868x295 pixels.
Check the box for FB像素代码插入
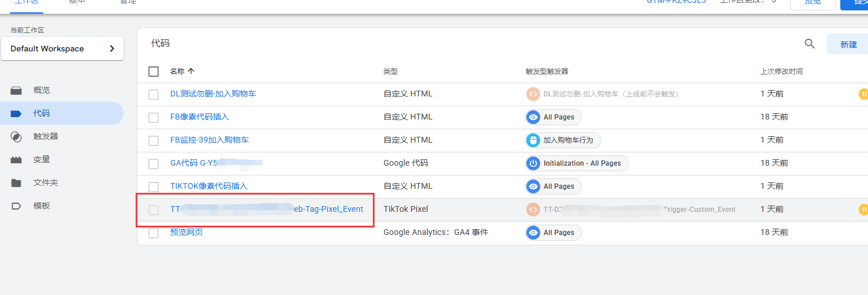pyautogui.click(x=154, y=117)
